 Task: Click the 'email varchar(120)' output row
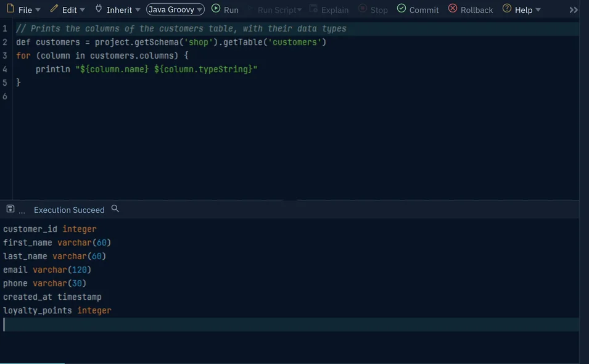pyautogui.click(x=47, y=270)
